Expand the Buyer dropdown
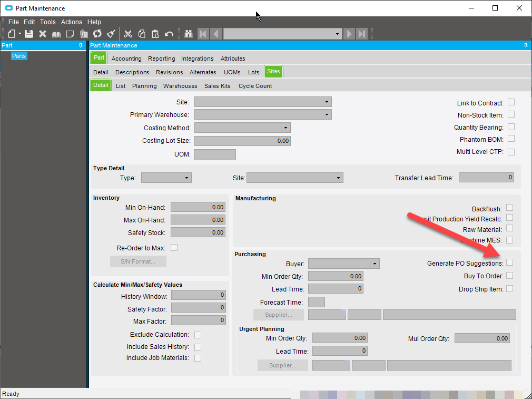 click(x=375, y=264)
